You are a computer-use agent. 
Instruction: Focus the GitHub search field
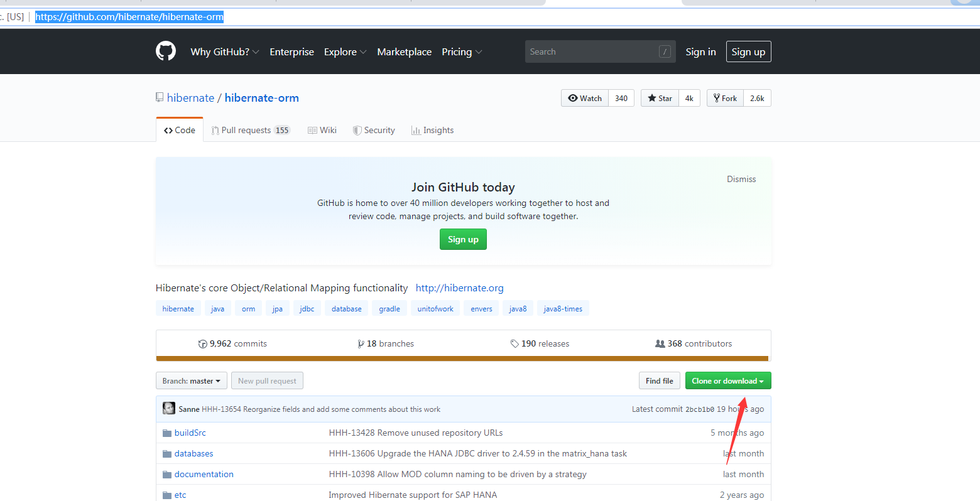tap(600, 51)
